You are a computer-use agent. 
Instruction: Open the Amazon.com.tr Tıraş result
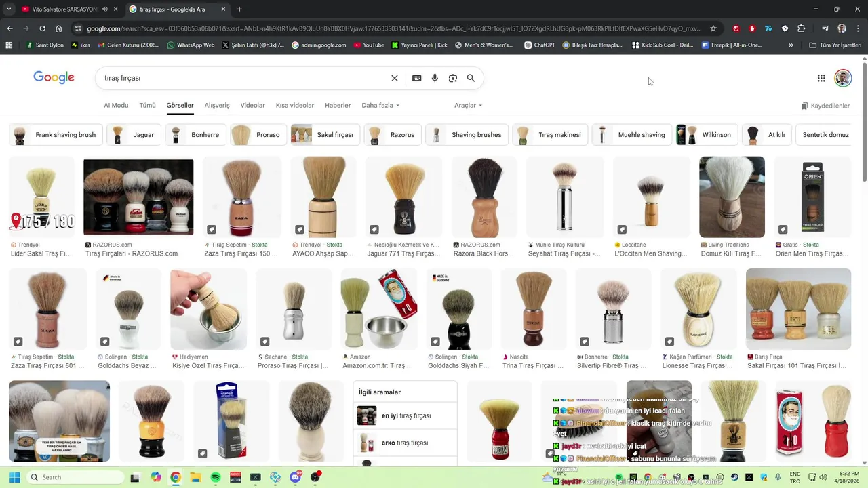pos(379,309)
